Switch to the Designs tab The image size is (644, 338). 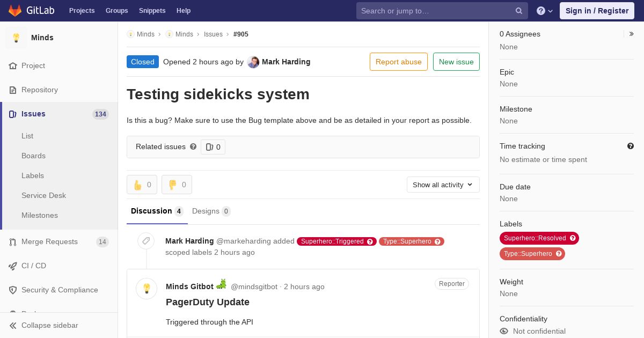(211, 211)
